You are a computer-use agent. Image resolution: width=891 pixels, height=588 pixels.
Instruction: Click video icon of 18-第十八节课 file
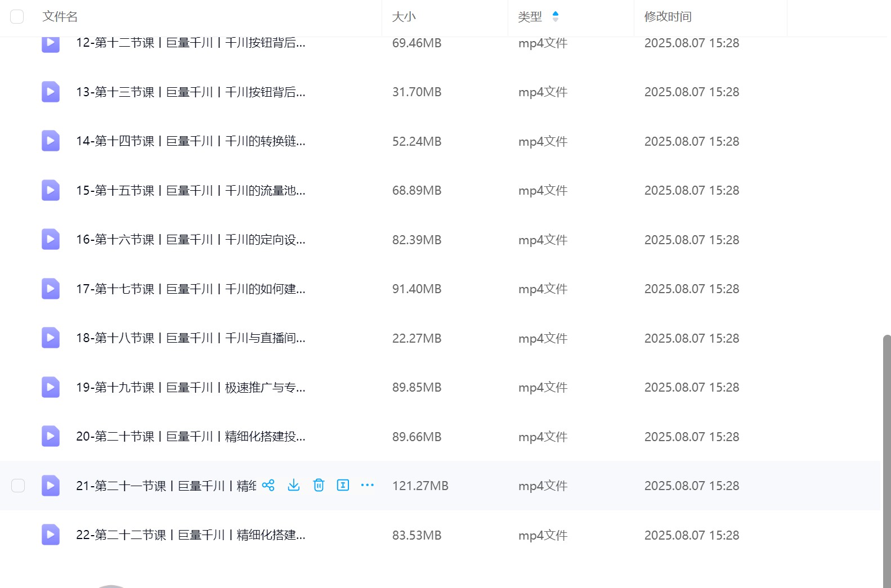pos(51,338)
